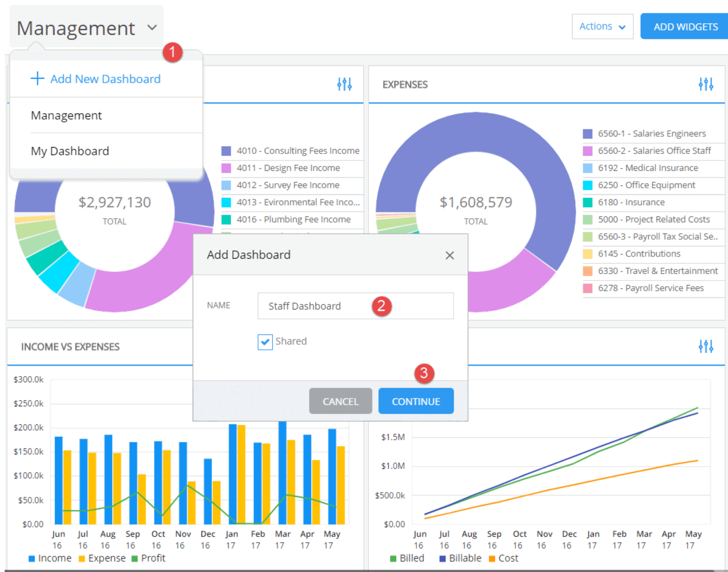Click the 6278 Payroll Service Fees color swatch

pos(587,288)
